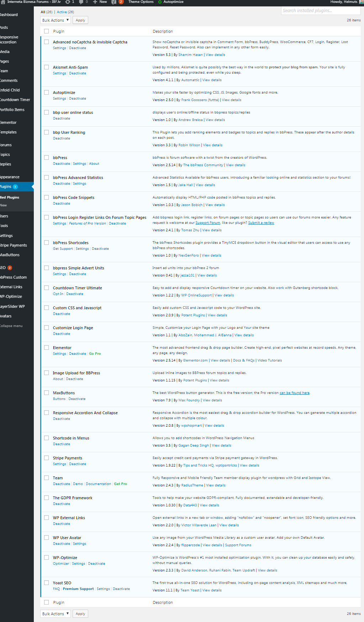Click Collapse menu in the sidebar
This screenshot has width=364, height=622.
tap(11, 326)
